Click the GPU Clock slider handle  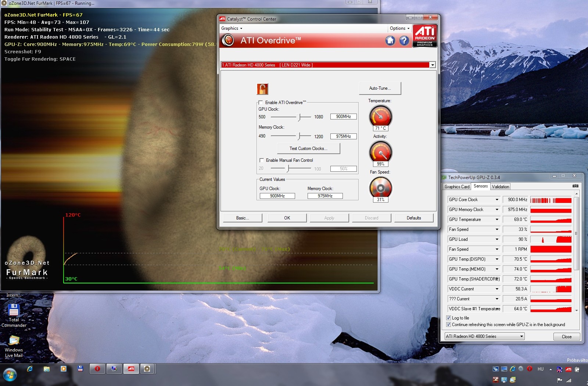tap(300, 117)
